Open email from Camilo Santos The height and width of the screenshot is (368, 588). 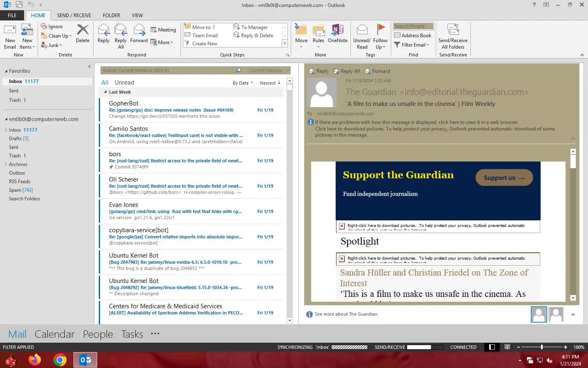pyautogui.click(x=192, y=135)
